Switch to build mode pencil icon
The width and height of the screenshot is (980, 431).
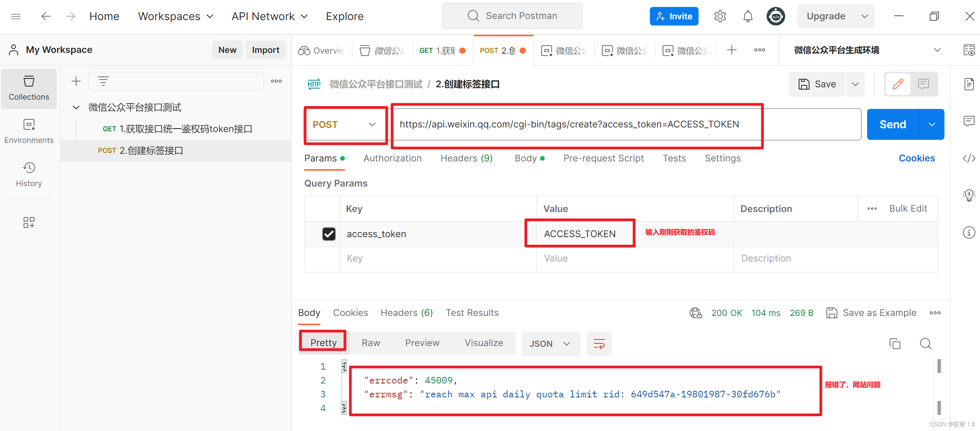[x=898, y=84]
